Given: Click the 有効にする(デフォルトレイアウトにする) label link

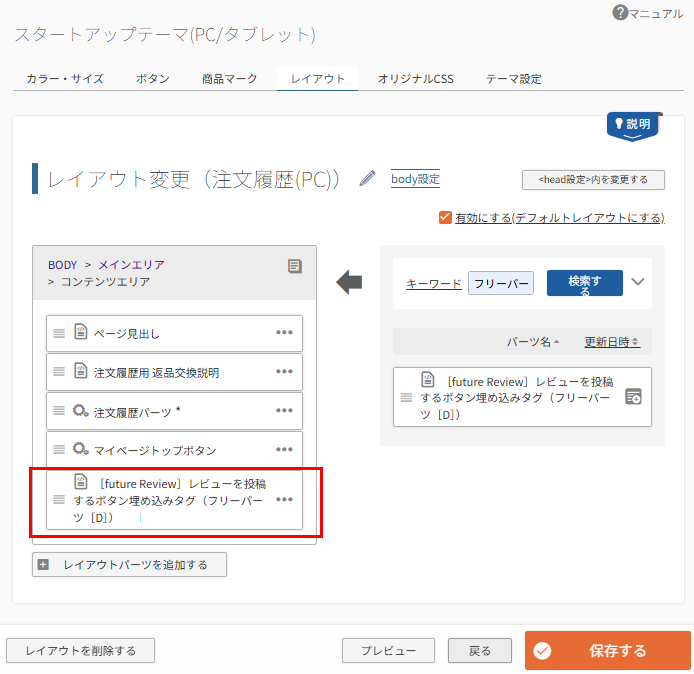Looking at the screenshot, I should tap(560, 218).
